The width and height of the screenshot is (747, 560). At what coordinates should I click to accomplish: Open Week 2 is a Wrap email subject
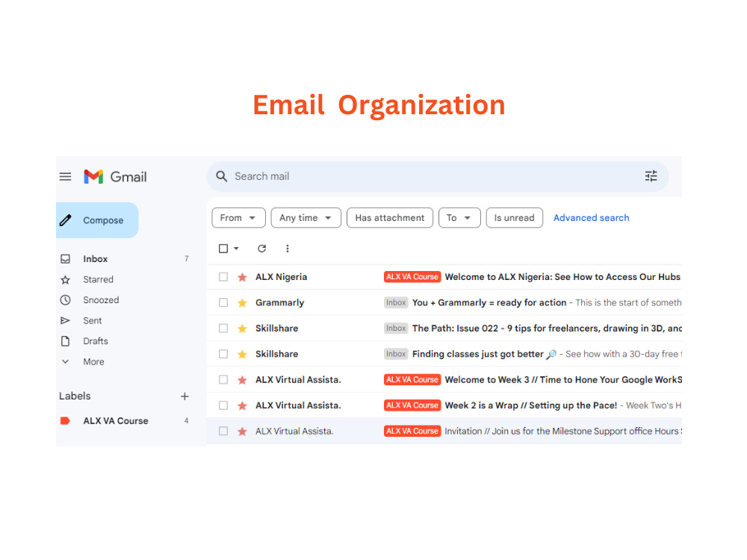pyautogui.click(x=530, y=405)
